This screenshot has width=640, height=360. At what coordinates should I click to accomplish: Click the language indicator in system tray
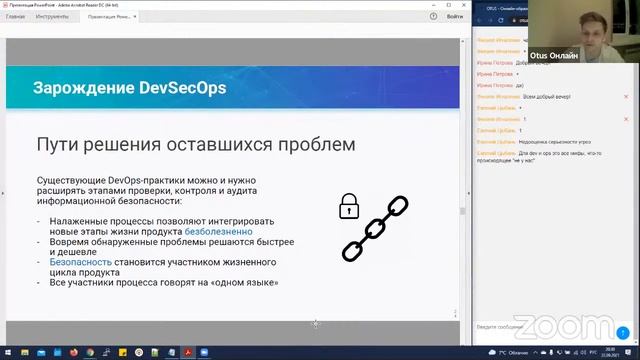tap(593, 353)
